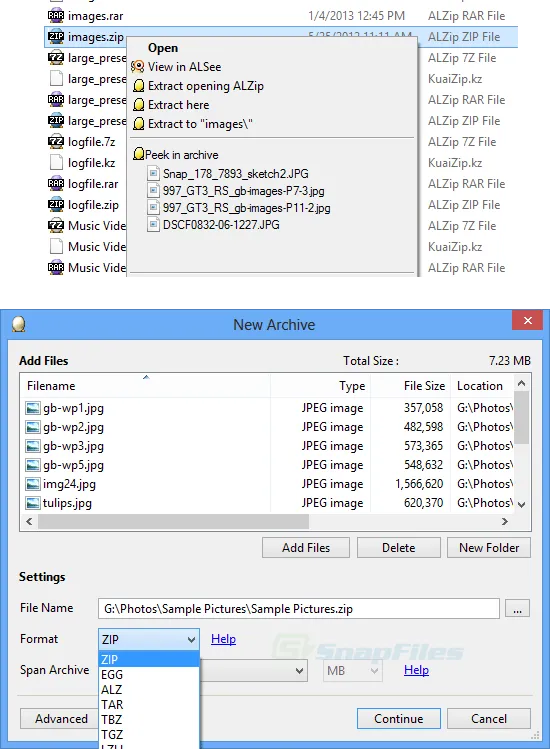Click the ZIP icon beside images.zip
This screenshot has width=550, height=749.
56,36
